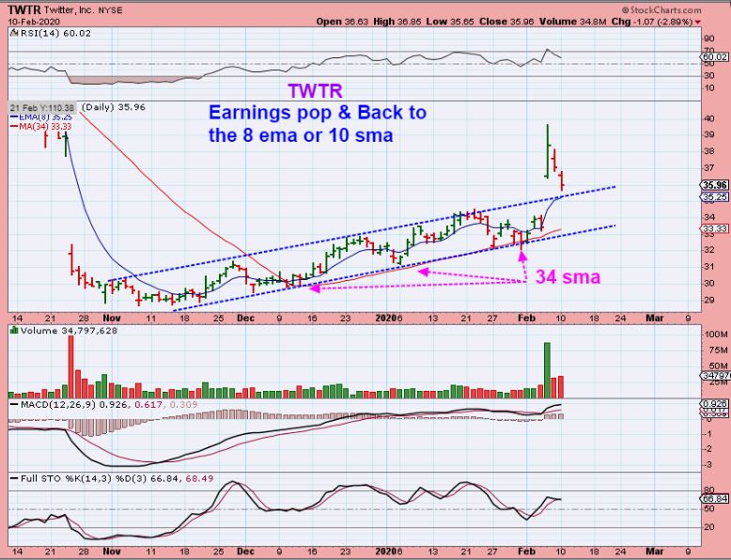Image resolution: width=731 pixels, height=560 pixels.
Task: Click the red MA(34) legend line marker
Action: point(14,126)
